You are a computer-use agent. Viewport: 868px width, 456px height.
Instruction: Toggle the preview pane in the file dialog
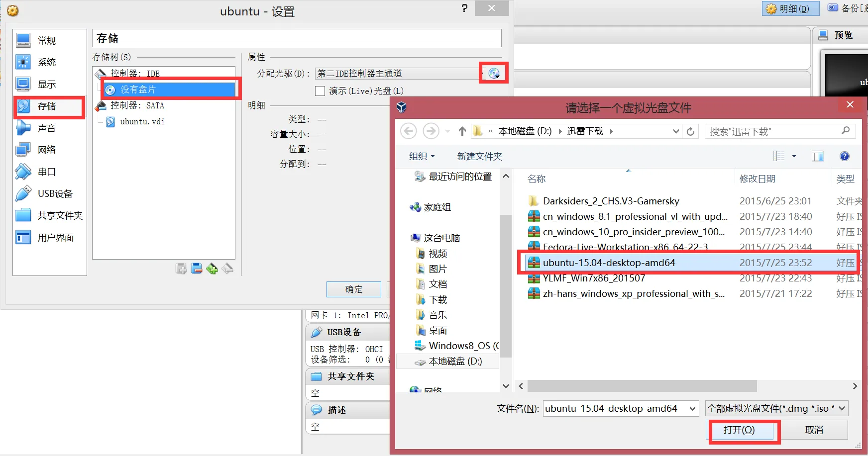[817, 156]
